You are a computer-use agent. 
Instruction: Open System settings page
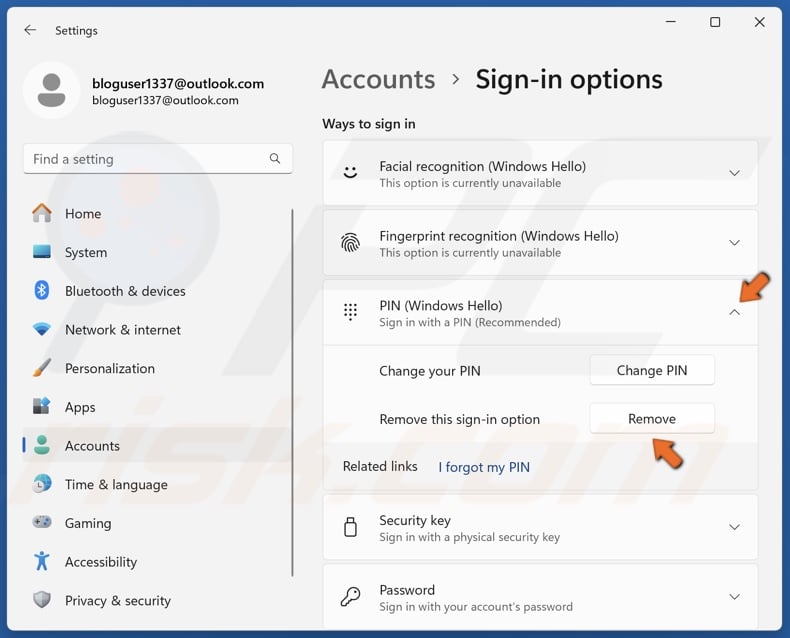(x=156, y=252)
